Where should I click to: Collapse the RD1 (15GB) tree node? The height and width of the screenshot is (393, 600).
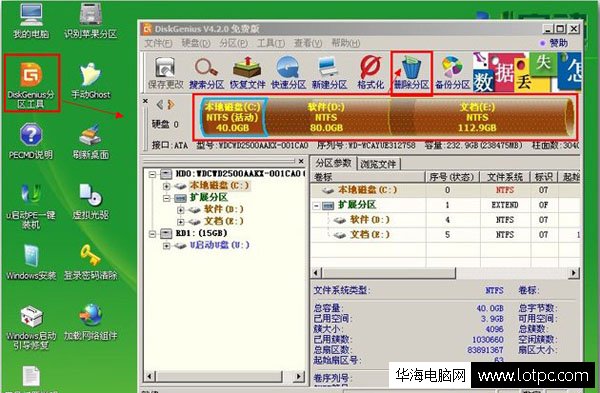152,233
